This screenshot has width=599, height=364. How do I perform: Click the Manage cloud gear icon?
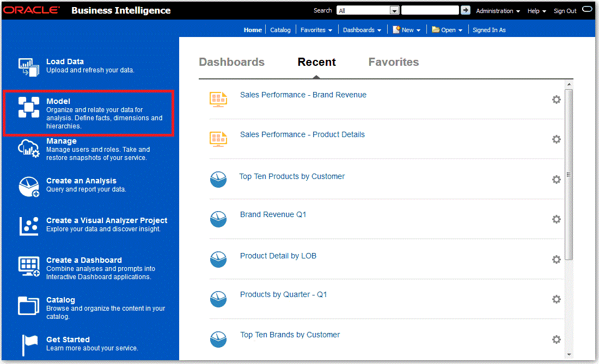29,149
